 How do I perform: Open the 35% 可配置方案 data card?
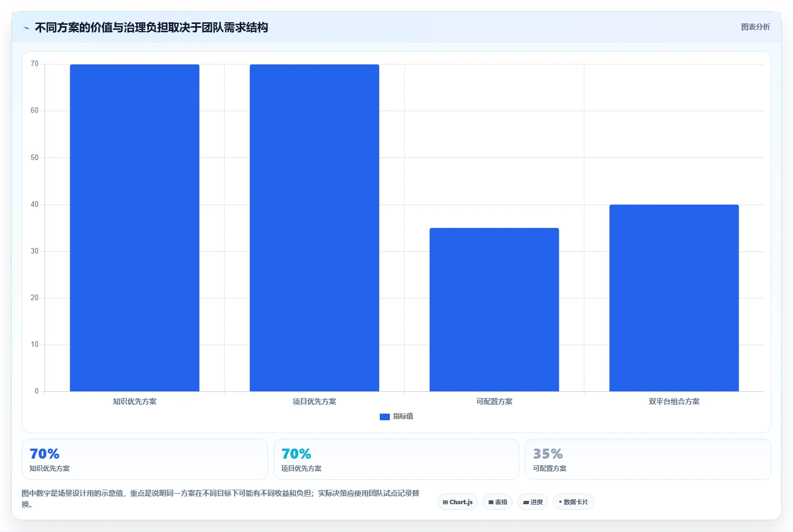648,459
